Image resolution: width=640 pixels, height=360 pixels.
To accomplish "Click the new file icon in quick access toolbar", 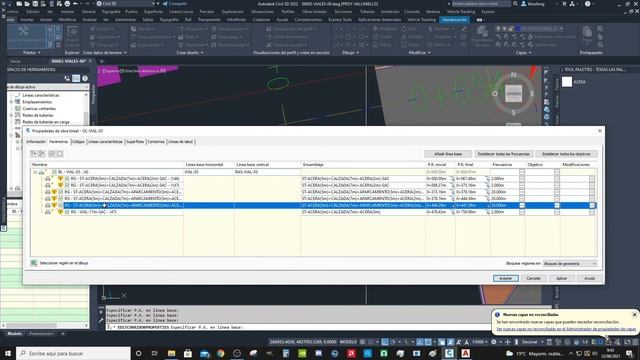I will [19, 4].
